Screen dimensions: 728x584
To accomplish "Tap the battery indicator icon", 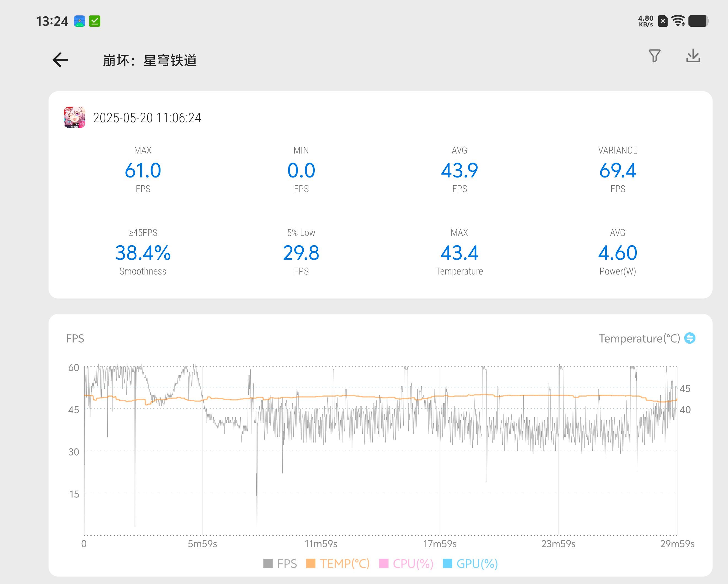I will coord(698,21).
